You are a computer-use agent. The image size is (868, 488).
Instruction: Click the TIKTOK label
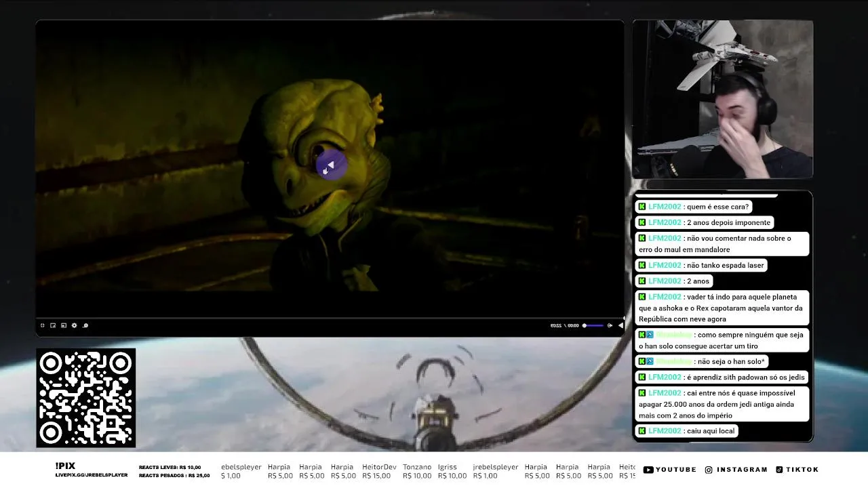coord(802,470)
